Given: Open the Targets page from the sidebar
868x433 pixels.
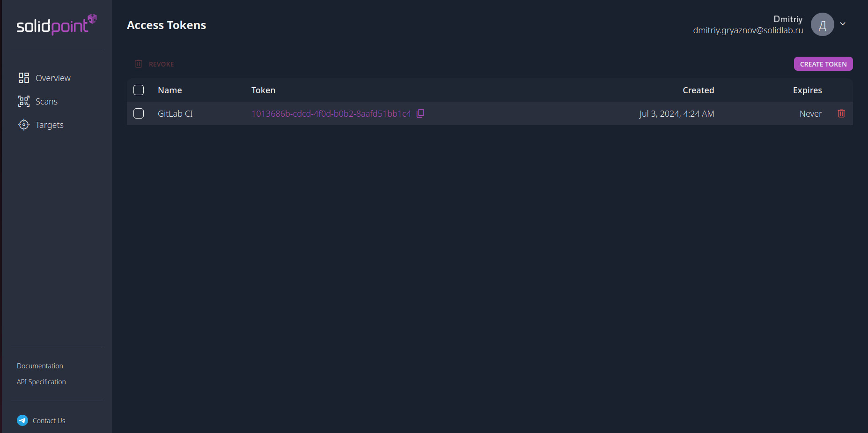Looking at the screenshot, I should (x=49, y=125).
